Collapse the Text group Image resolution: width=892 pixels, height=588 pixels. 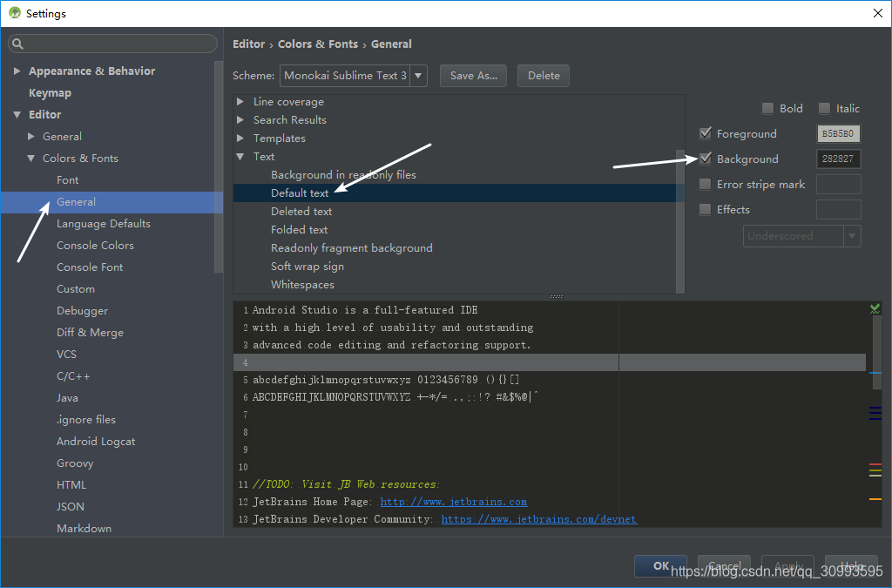click(x=240, y=157)
